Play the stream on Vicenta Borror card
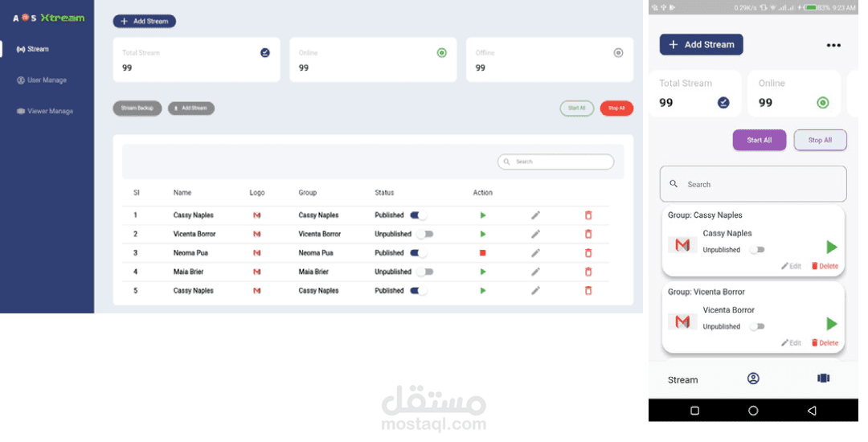Image resolution: width=868 pixels, height=442 pixels. tap(831, 324)
